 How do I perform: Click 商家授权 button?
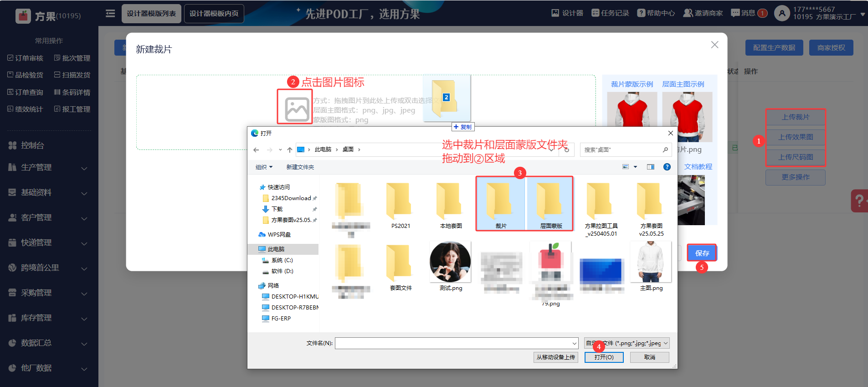pyautogui.click(x=831, y=47)
